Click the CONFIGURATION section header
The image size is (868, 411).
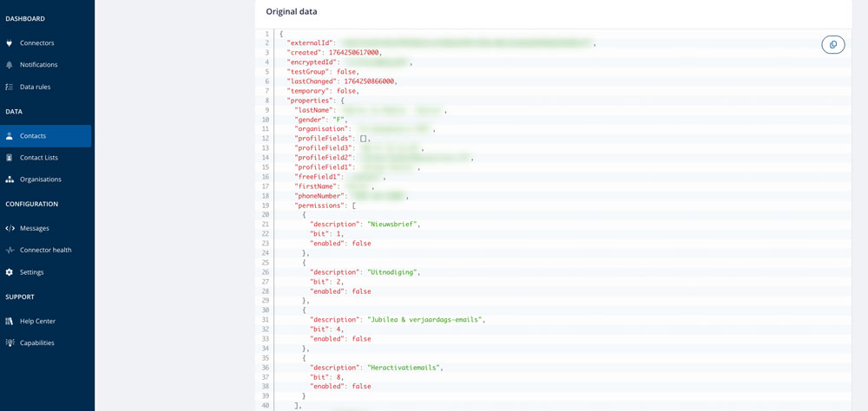coord(31,204)
